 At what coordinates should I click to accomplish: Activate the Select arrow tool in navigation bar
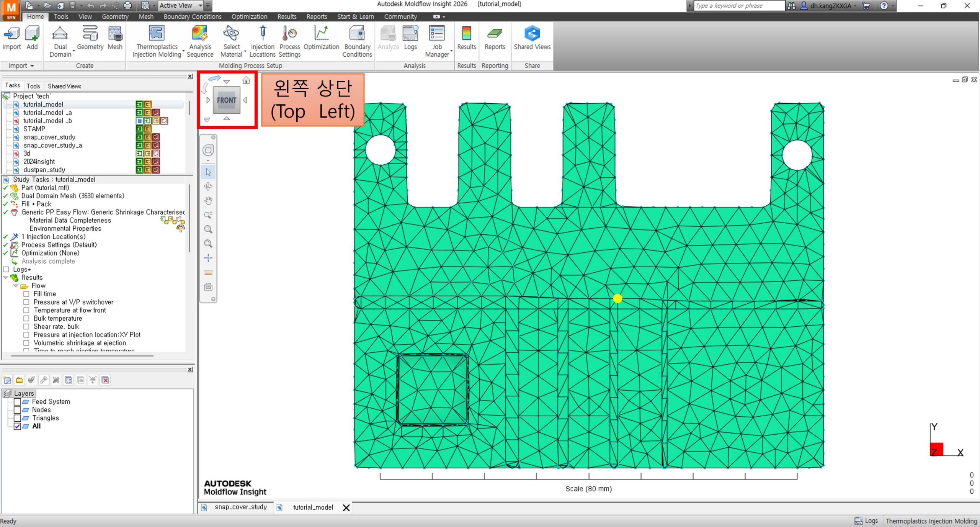pyautogui.click(x=208, y=172)
